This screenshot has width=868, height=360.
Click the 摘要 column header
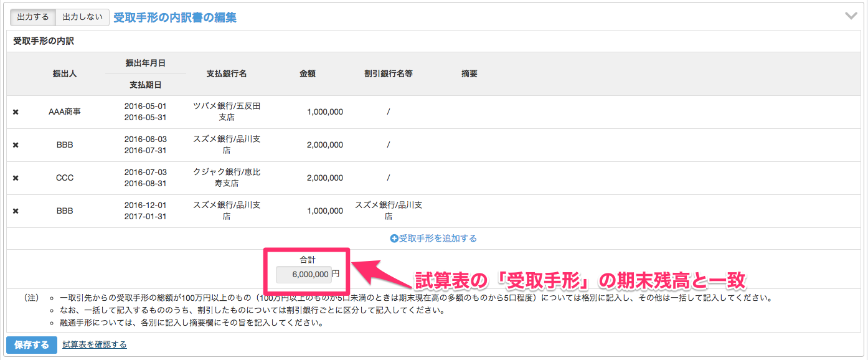coord(469,73)
